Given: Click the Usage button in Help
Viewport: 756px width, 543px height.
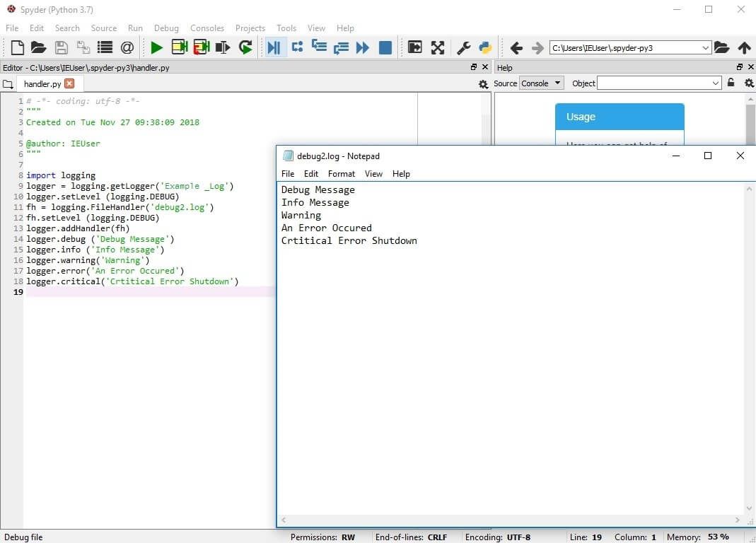Looking at the screenshot, I should coord(620,116).
